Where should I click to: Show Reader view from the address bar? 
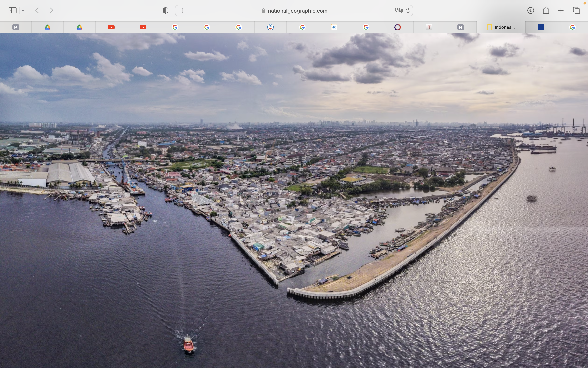coord(181,10)
